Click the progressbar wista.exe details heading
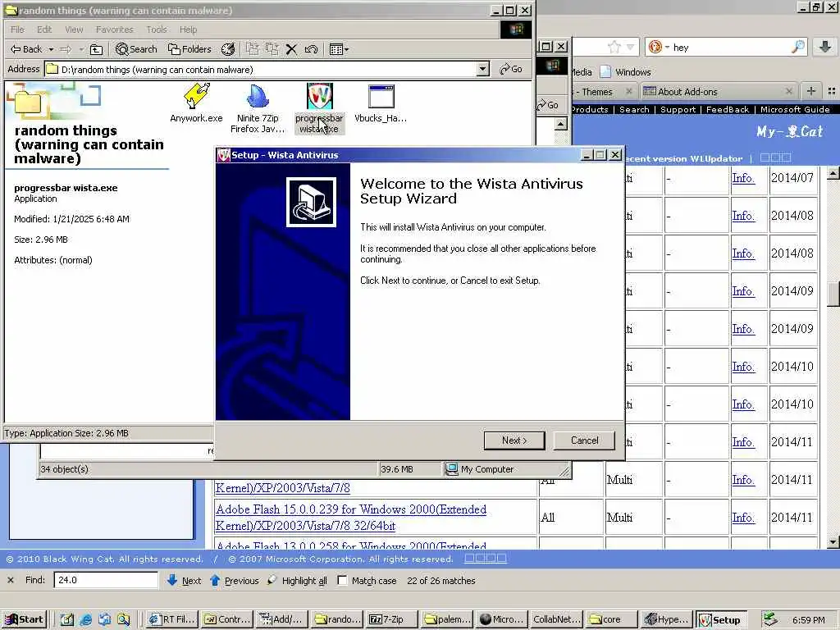Viewport: 840px width, 630px height. point(66,188)
